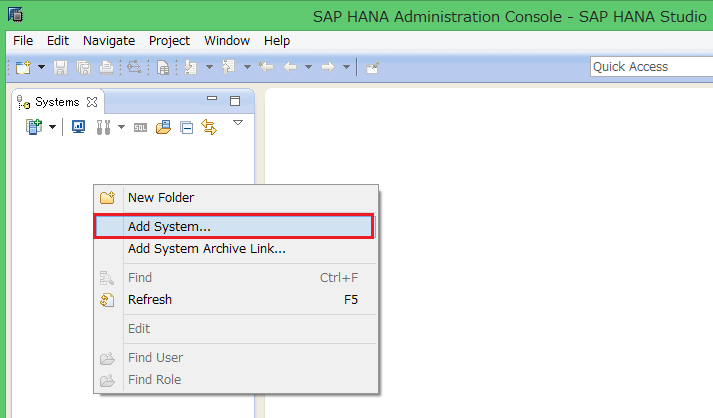Click the Back arrow icon

coord(290,67)
